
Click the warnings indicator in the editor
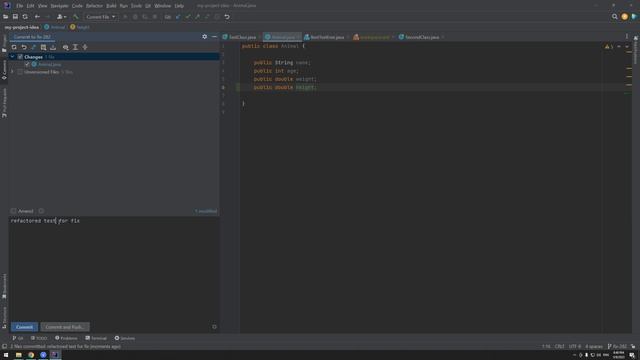[x=609, y=47]
